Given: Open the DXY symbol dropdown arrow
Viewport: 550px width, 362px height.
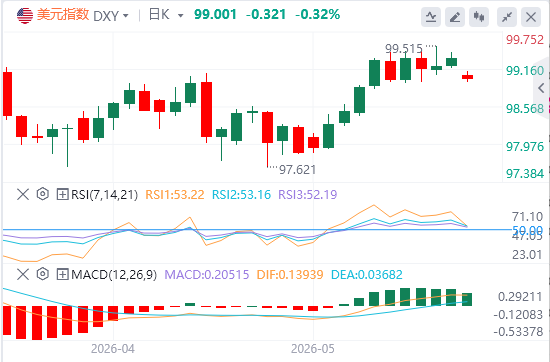Looking at the screenshot, I should point(126,16).
